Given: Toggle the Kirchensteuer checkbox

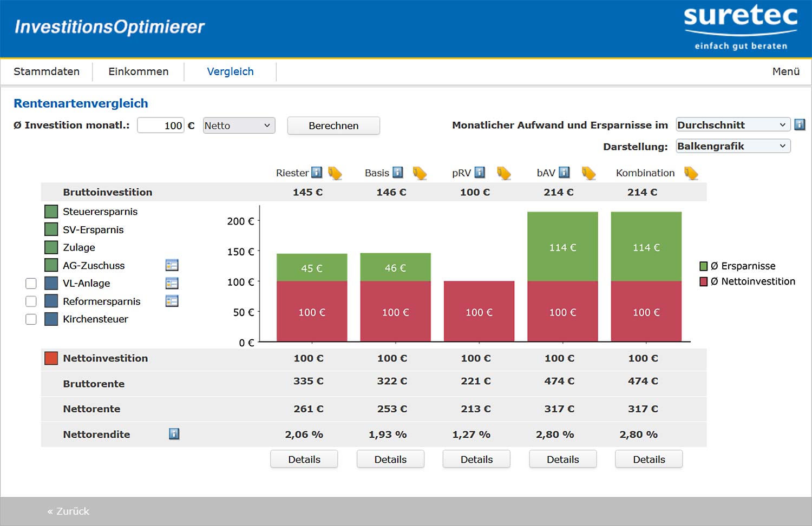Looking at the screenshot, I should 31,319.
